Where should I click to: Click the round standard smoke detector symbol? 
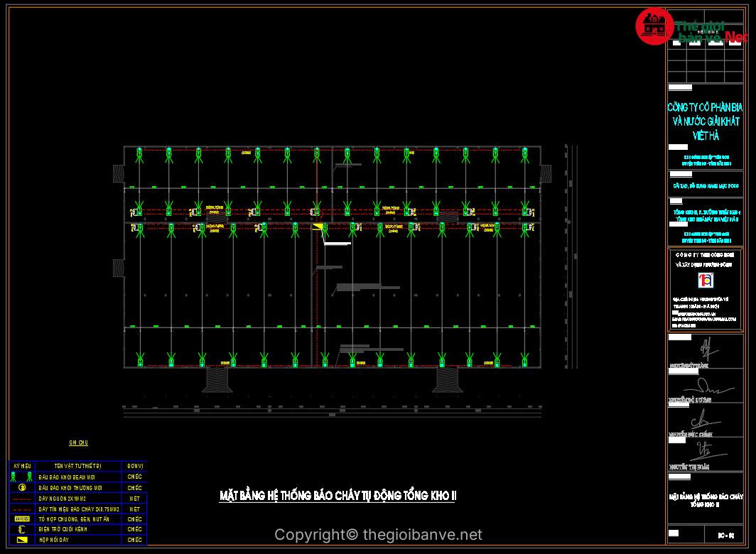click(21, 488)
